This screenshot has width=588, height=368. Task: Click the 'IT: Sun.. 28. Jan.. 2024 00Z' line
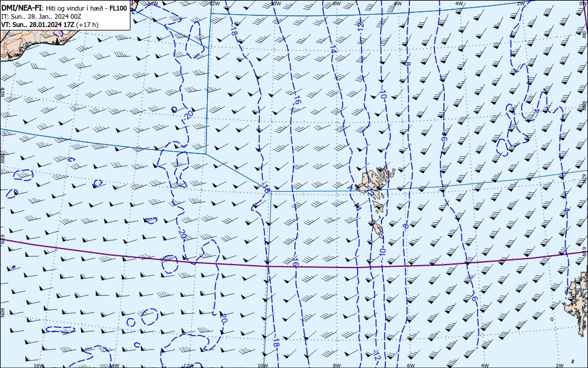[x=41, y=17]
